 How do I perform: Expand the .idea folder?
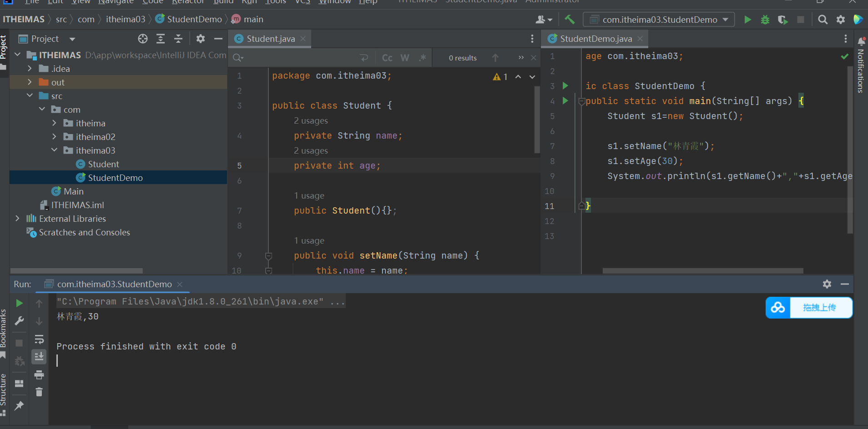30,69
